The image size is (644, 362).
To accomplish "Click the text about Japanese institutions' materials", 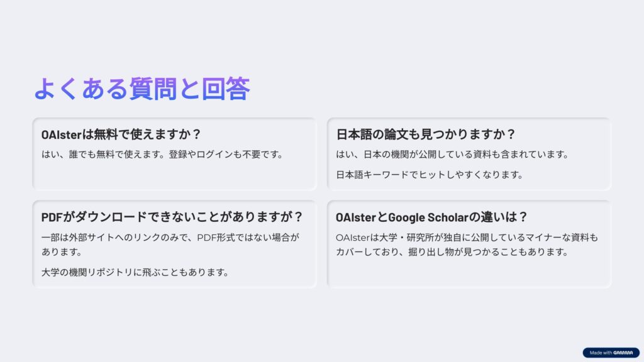I will (x=452, y=155).
